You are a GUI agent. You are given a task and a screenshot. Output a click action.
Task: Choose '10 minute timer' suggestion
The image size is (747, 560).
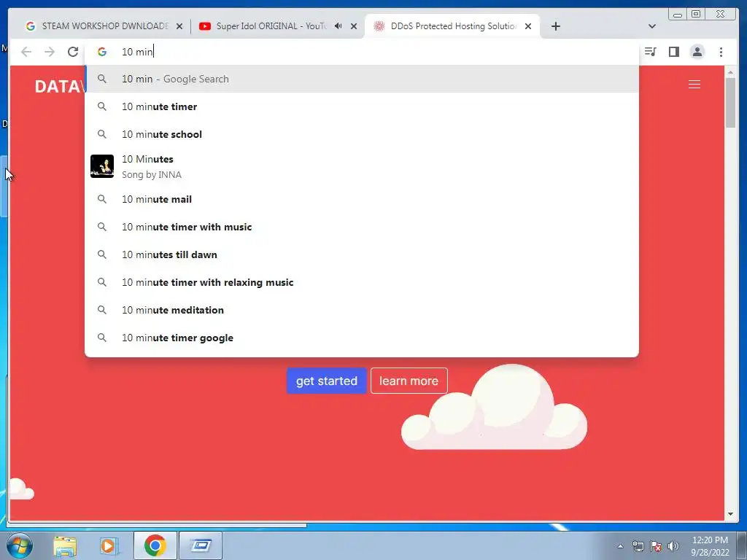point(362,106)
